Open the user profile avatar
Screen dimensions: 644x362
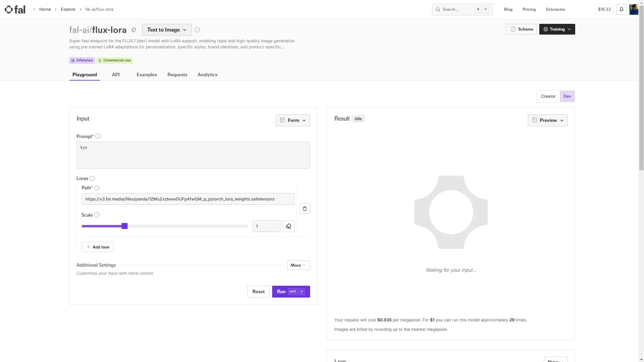click(634, 9)
